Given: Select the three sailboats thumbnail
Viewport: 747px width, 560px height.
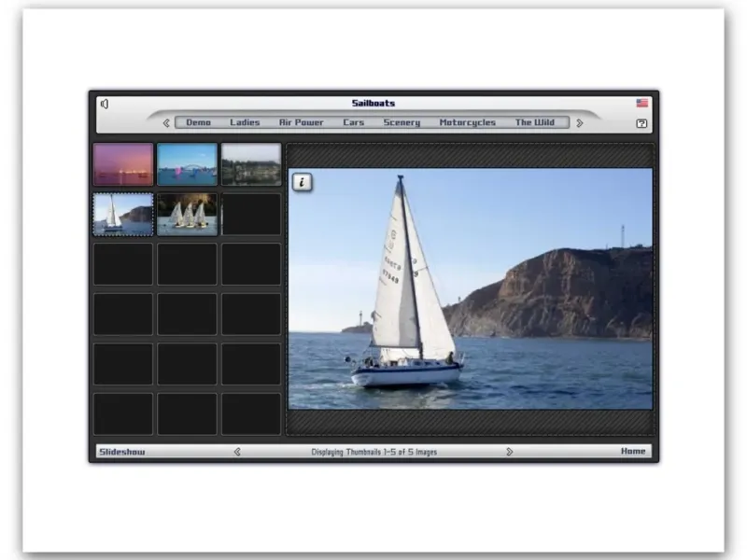Looking at the screenshot, I should (x=188, y=215).
